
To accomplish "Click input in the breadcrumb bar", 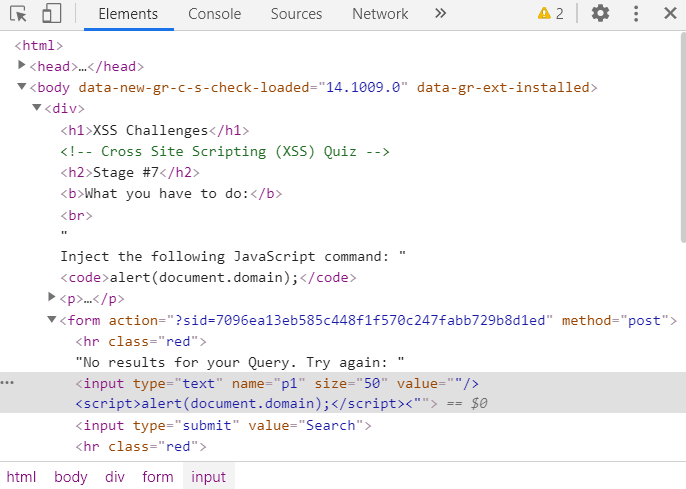I will point(208,476).
